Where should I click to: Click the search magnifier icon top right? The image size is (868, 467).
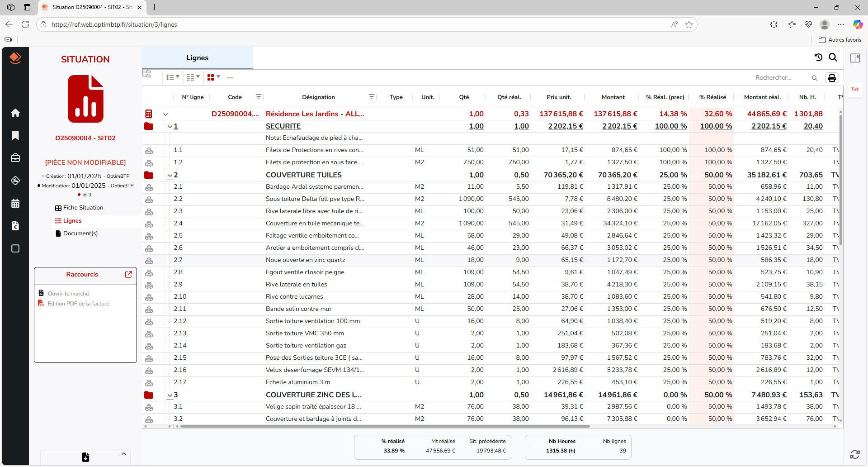pos(833,57)
